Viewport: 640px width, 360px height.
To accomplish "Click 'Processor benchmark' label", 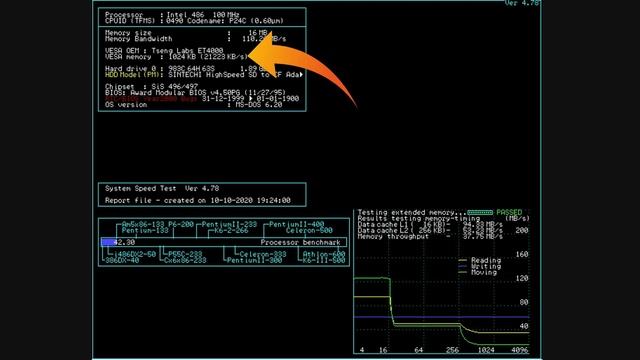I will 300,242.
